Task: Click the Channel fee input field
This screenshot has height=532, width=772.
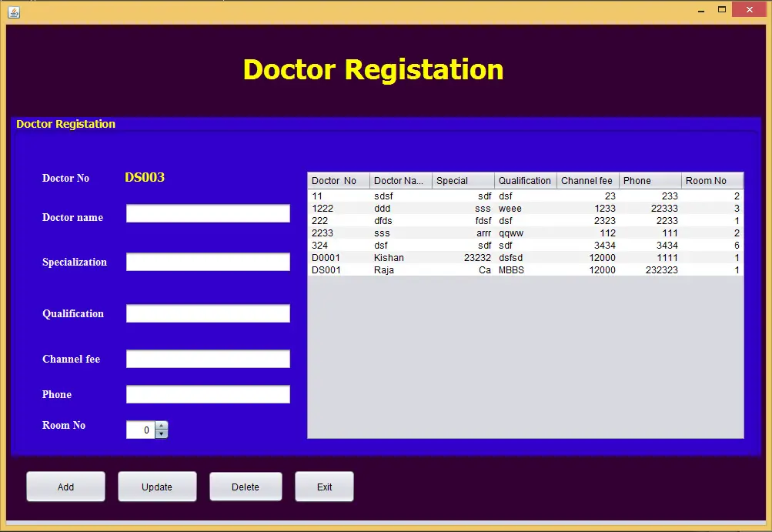Action: click(x=207, y=358)
